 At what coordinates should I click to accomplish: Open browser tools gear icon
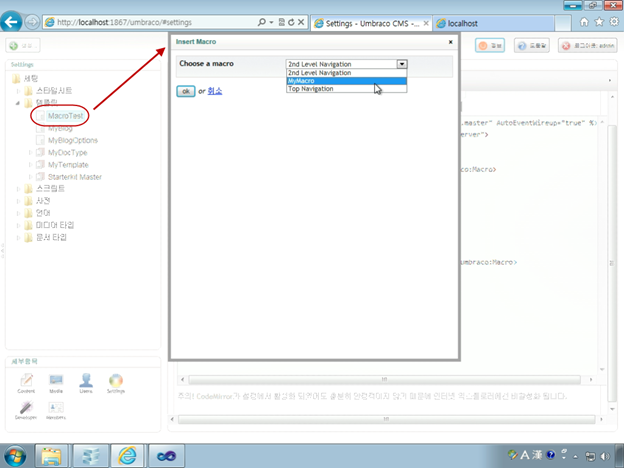tap(614, 22)
